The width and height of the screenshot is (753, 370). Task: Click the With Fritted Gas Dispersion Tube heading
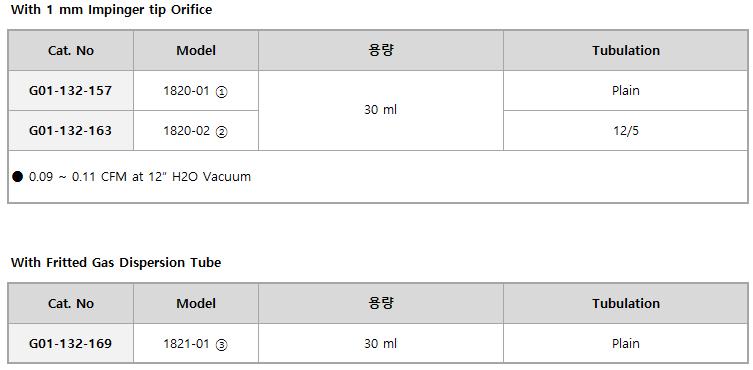116,263
